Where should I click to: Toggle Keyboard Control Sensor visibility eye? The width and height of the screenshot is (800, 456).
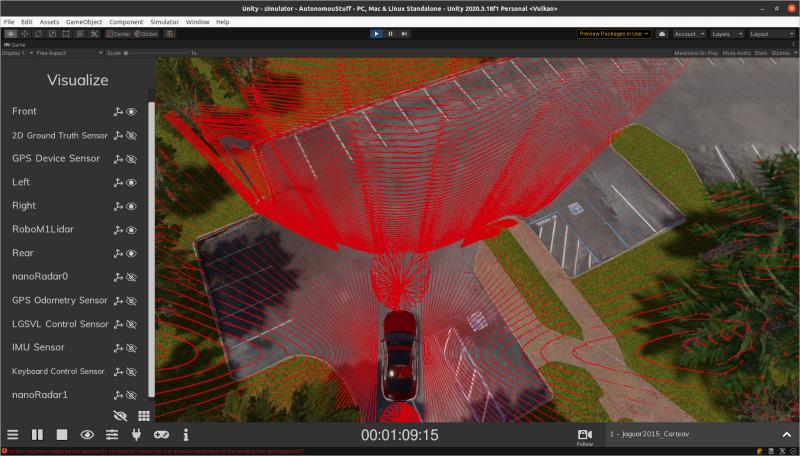132,372
